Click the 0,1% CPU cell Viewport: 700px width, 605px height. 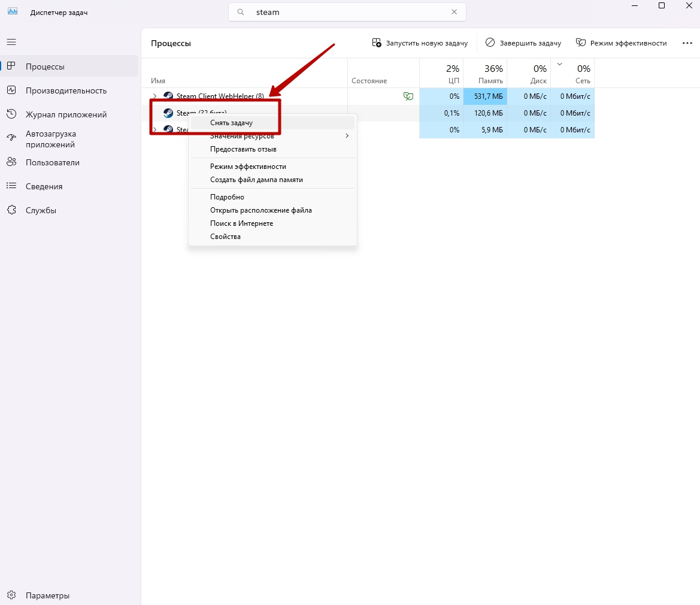441,113
